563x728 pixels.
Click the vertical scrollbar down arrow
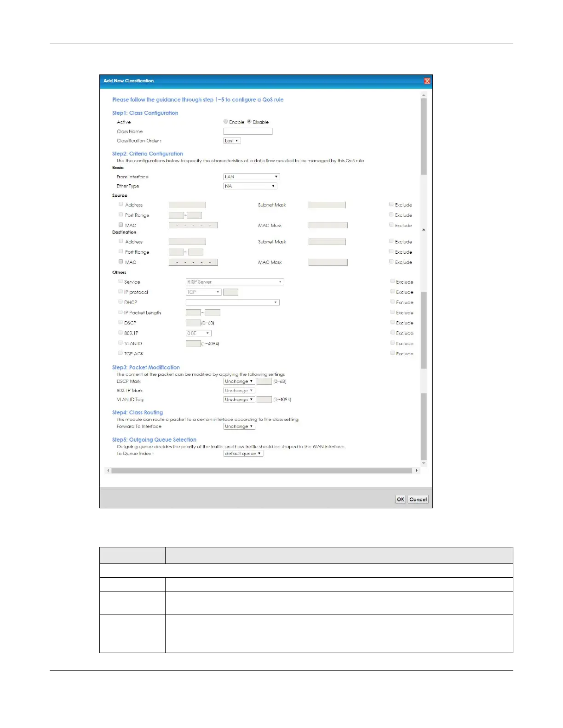(x=424, y=463)
